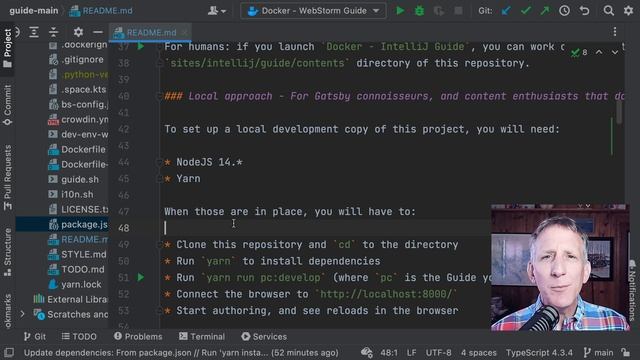
Task: Open the main Git branch widget
Action: click(x=598, y=353)
